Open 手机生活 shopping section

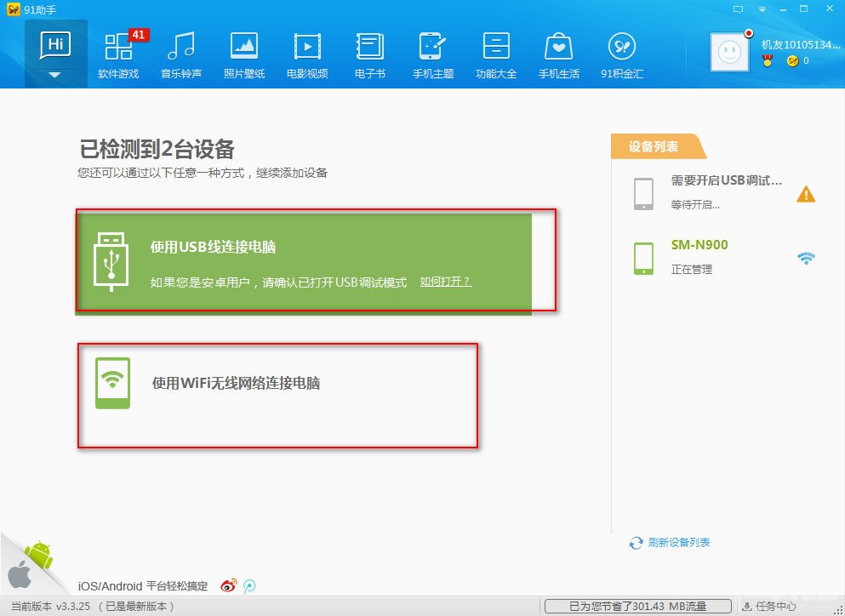[x=559, y=55]
